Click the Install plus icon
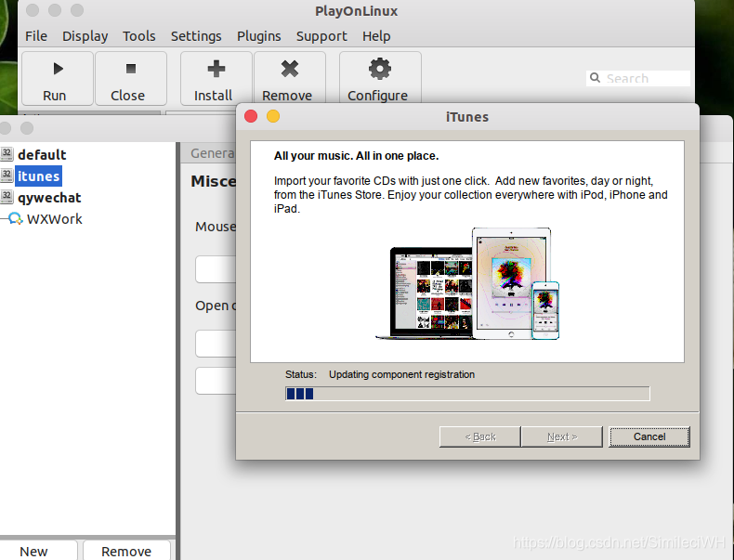Viewport: 734px width, 560px height. tap(216, 69)
